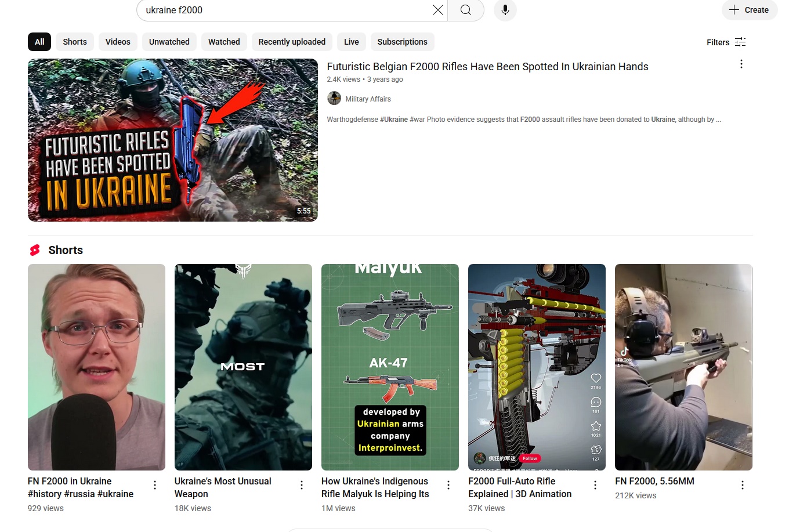Select the Shorts filter chip
Image resolution: width=789 pixels, height=532 pixels.
[75, 42]
